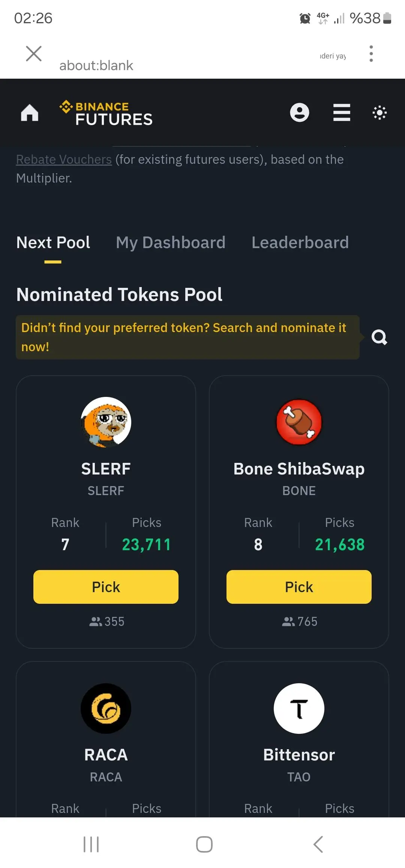Open the user account profile icon
This screenshot has width=405, height=868.
pos(300,112)
